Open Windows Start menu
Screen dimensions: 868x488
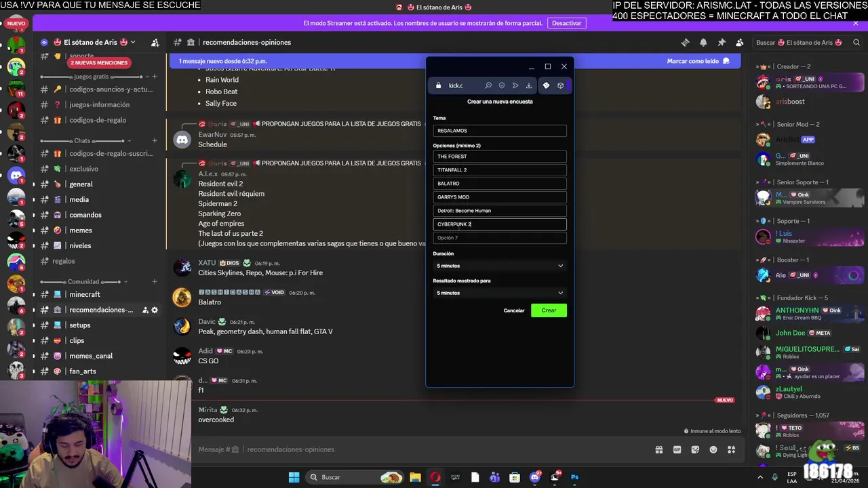point(294,477)
